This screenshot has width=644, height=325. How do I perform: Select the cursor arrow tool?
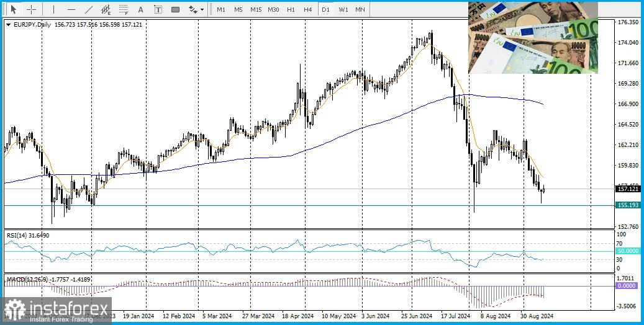13,9
